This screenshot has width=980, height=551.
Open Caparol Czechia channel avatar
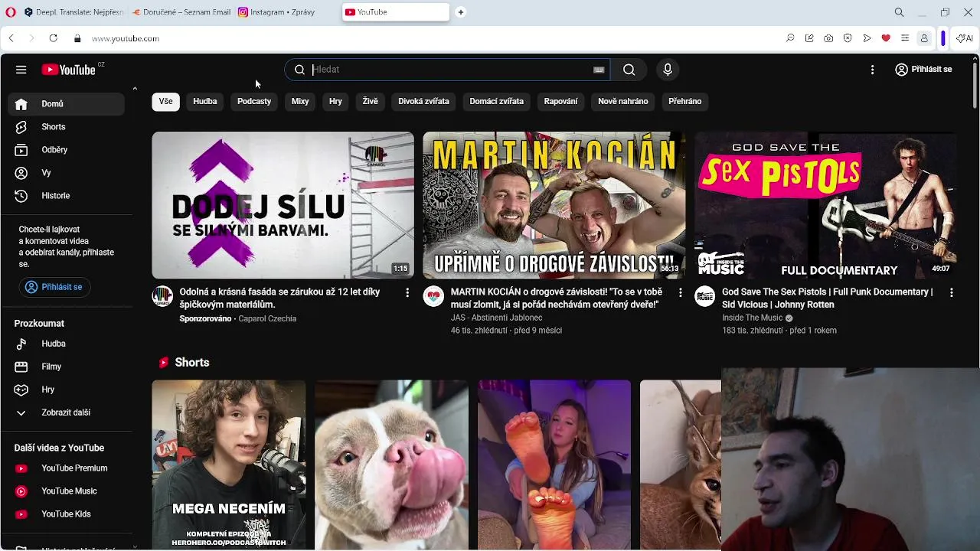point(162,297)
